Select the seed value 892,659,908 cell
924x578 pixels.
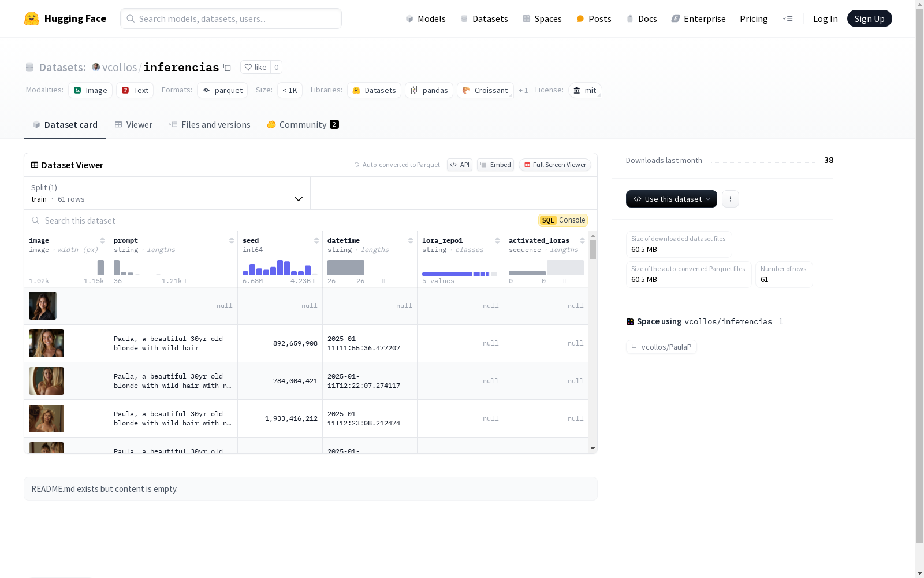point(280,343)
